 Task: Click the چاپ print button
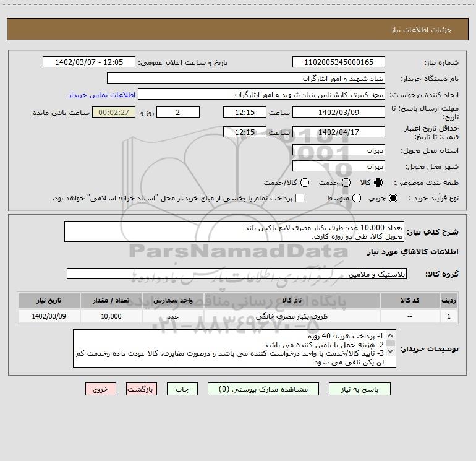click(182, 389)
